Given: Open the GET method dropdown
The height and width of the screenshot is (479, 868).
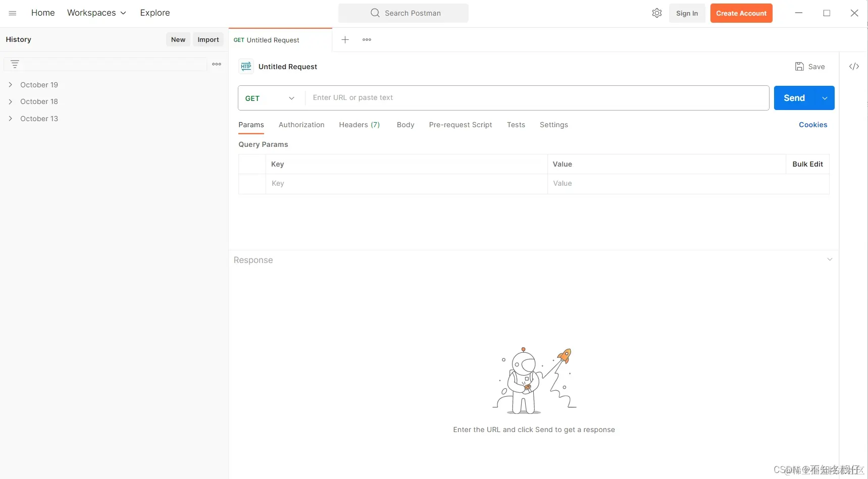Looking at the screenshot, I should pos(271,98).
